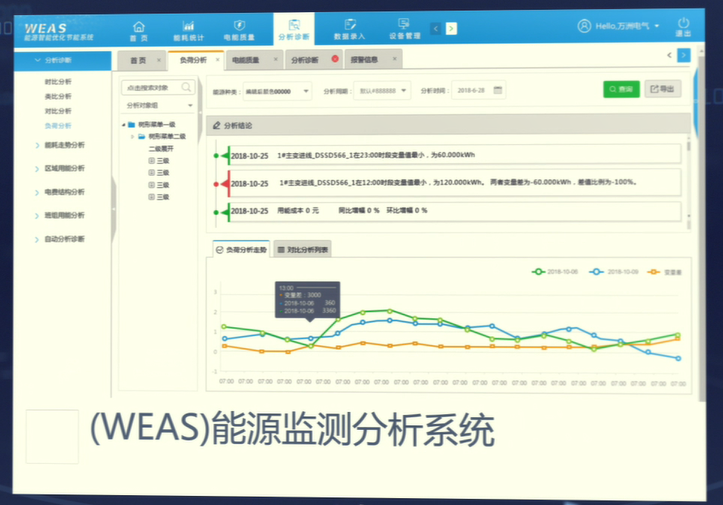Screen dimensions: 723x505
Task: Click the 23:00 时段 60.000kWh conclusion row
Action: [455, 155]
